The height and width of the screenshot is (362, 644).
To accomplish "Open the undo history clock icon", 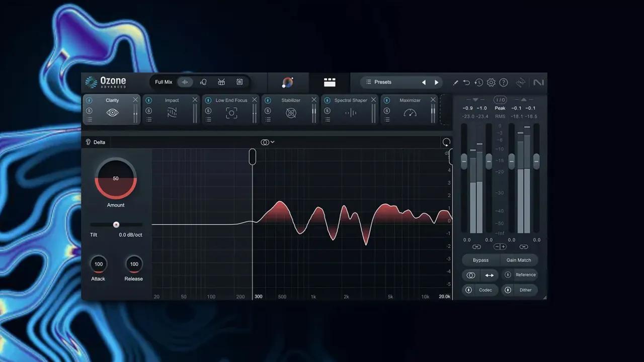I will (478, 82).
